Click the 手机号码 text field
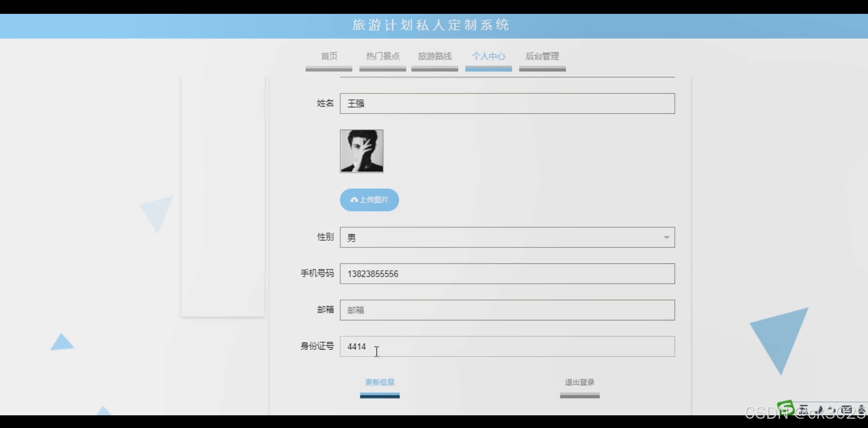This screenshot has height=428, width=868. (507, 274)
